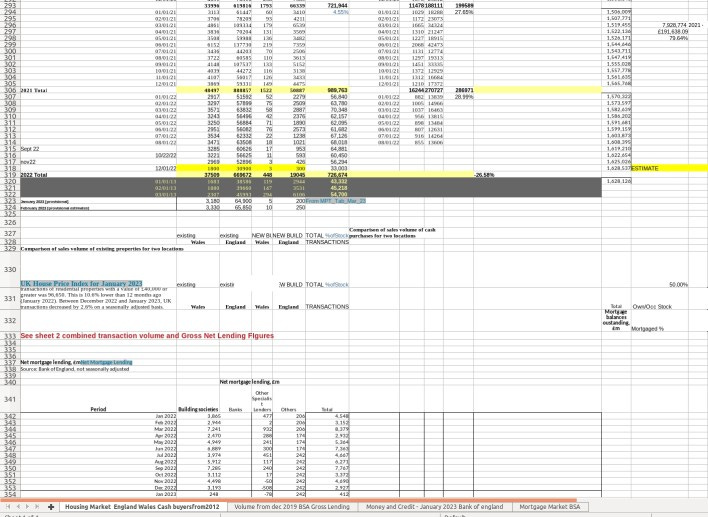Viewport: 708px width, 517px height.
Task: Click See sheet 2 combined transaction volume text
Action: tap(147, 335)
